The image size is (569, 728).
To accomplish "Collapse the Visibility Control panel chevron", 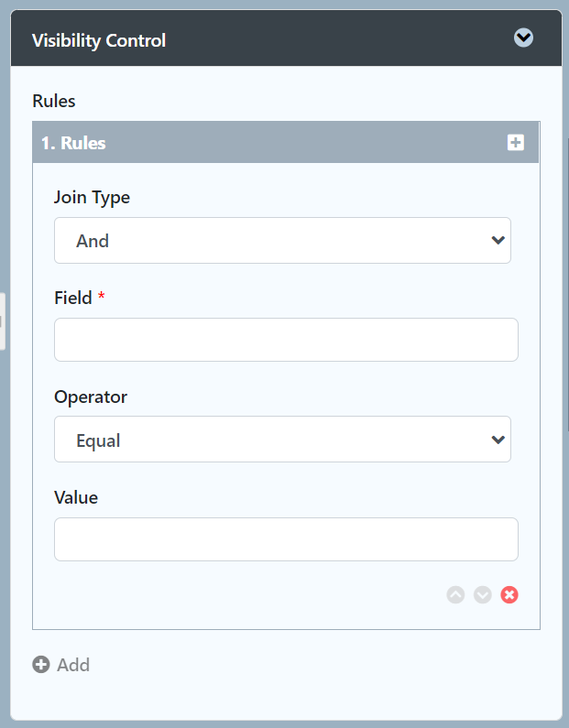I will tap(523, 38).
